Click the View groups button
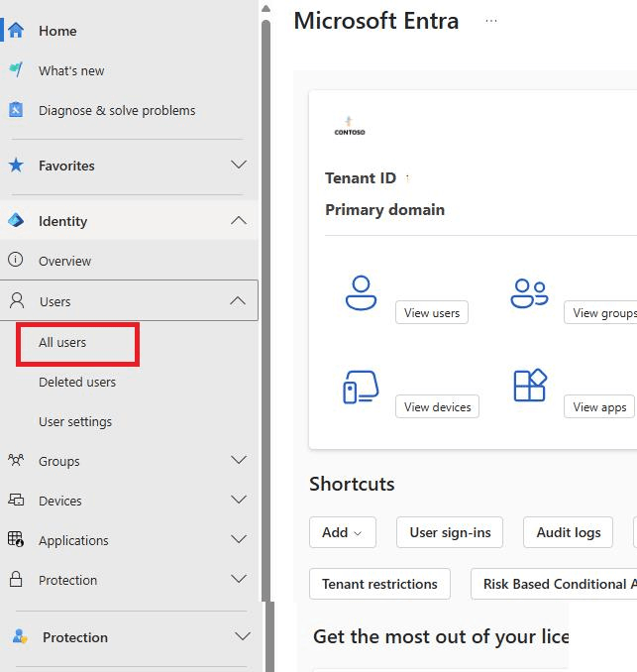 pyautogui.click(x=600, y=312)
